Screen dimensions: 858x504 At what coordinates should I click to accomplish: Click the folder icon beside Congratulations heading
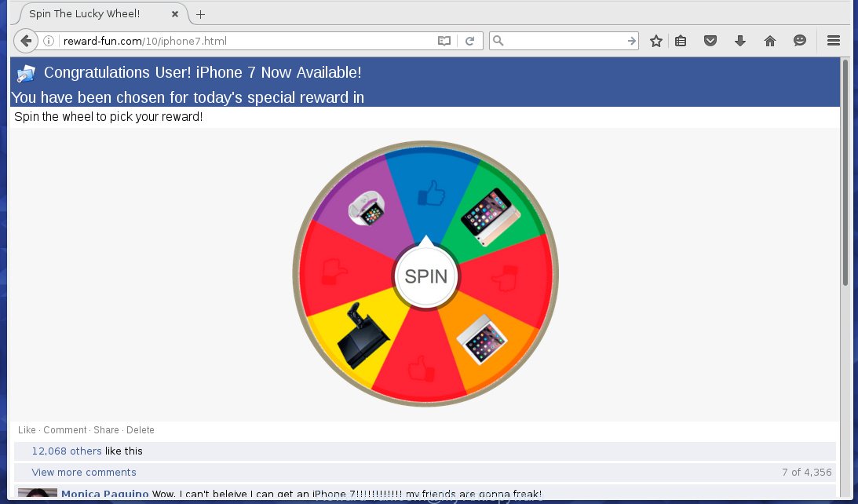[26, 73]
